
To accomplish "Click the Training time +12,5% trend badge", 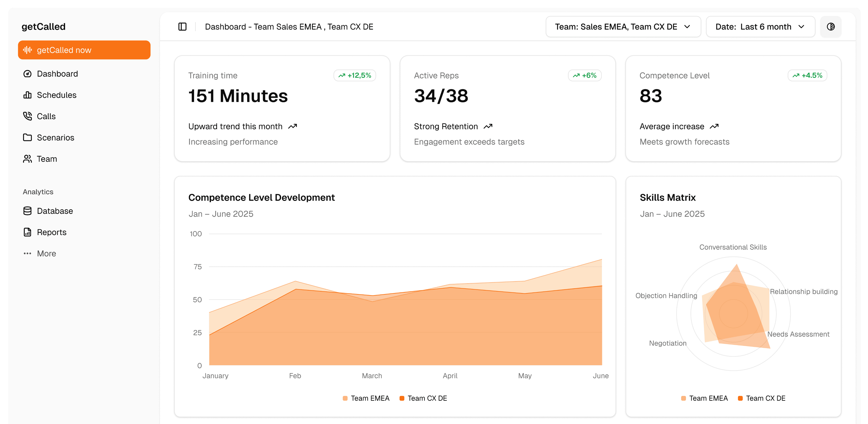I will pos(355,75).
